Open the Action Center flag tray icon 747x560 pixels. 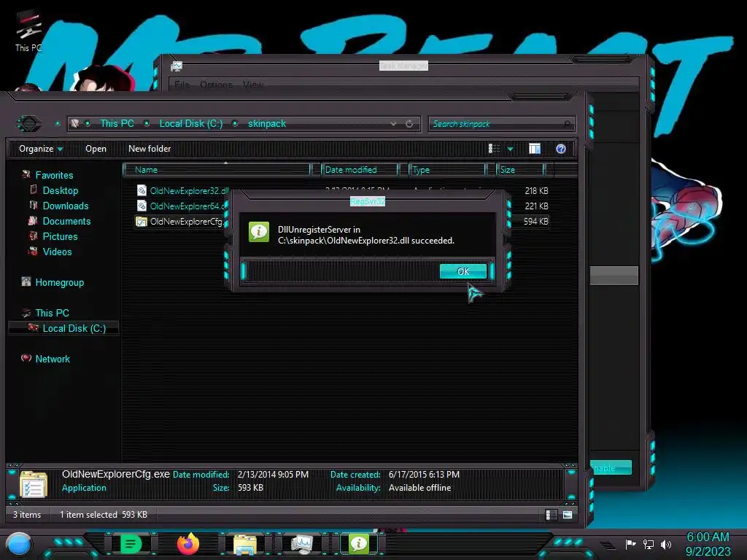(630, 544)
